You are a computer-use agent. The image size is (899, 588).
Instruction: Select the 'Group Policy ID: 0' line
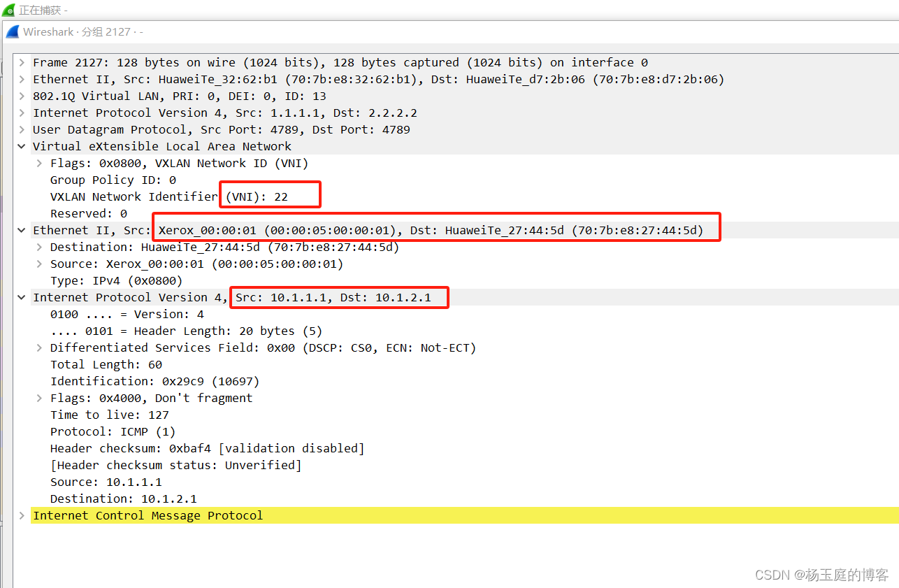tap(113, 180)
